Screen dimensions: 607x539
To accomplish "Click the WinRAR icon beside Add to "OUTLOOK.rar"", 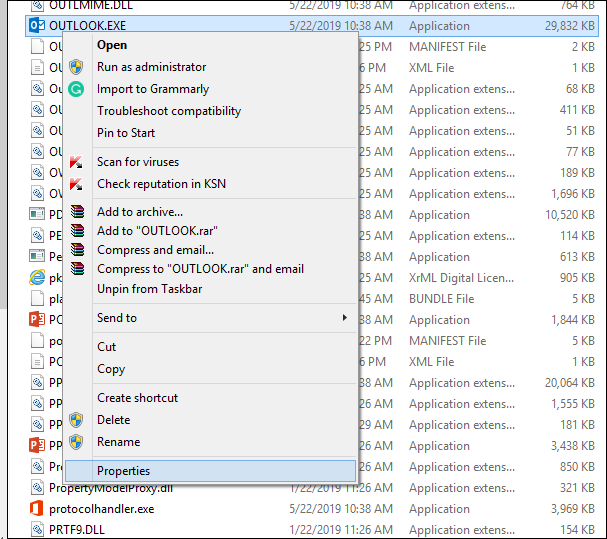I will tap(77, 231).
